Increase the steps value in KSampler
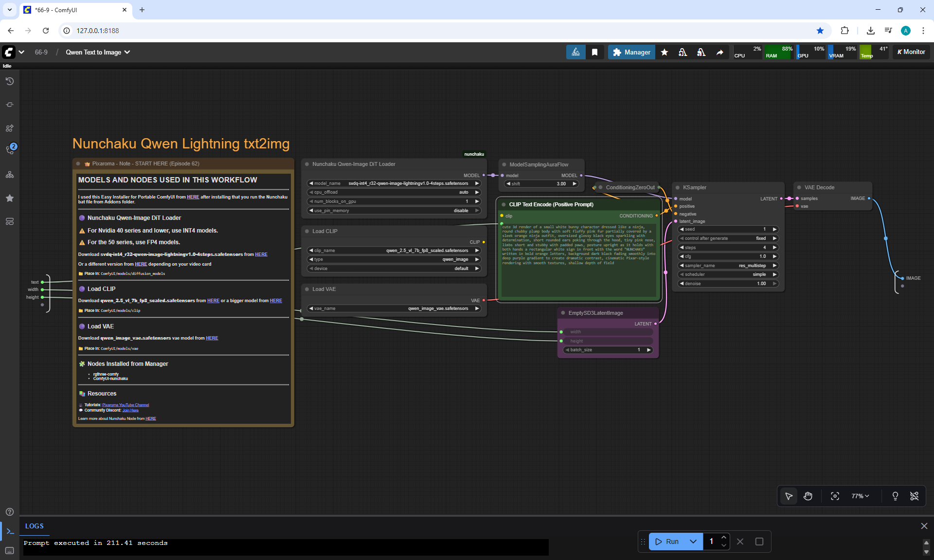This screenshot has height=560, width=934. [774, 248]
